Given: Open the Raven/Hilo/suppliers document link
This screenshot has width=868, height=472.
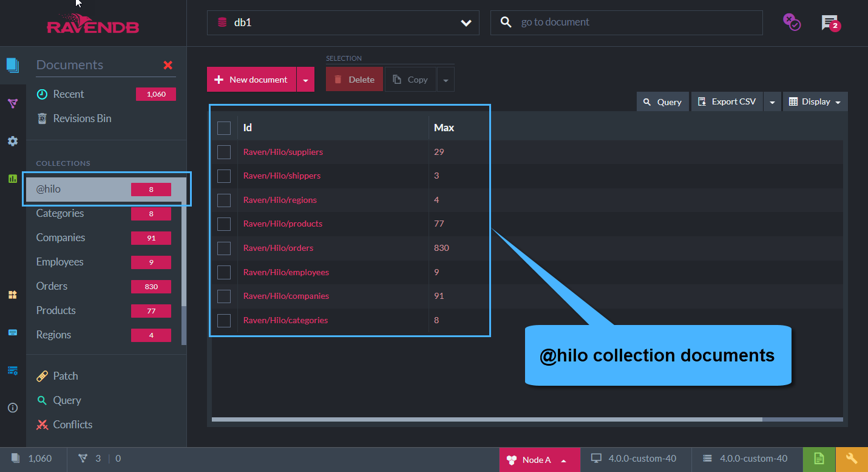Looking at the screenshot, I should (x=283, y=152).
